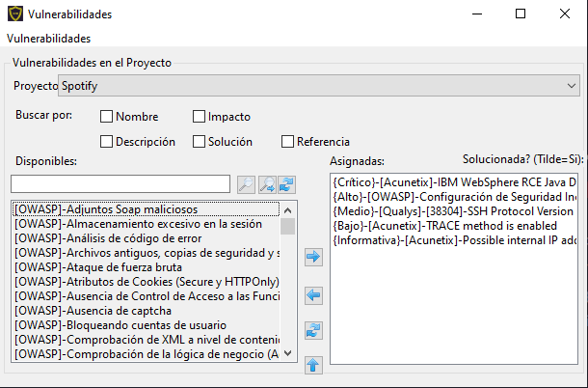Click the refresh icon next to the search icons
The width and height of the screenshot is (588, 388).
click(x=286, y=183)
